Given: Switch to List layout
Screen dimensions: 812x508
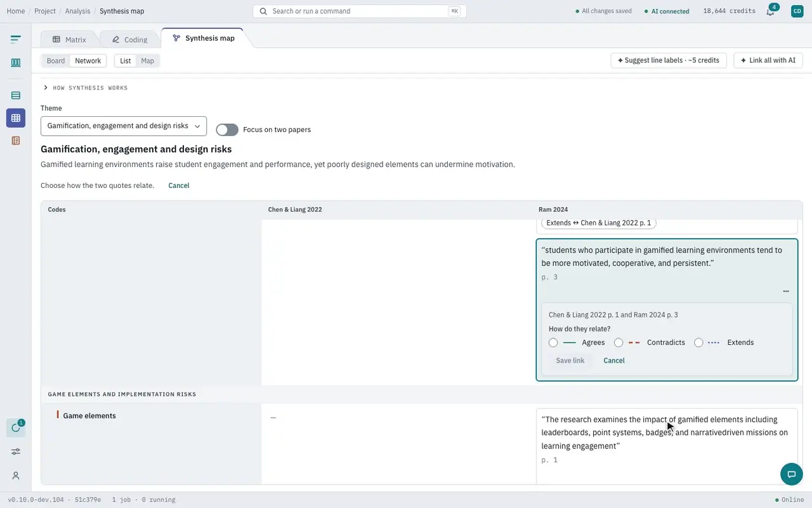Looking at the screenshot, I should click(x=126, y=61).
